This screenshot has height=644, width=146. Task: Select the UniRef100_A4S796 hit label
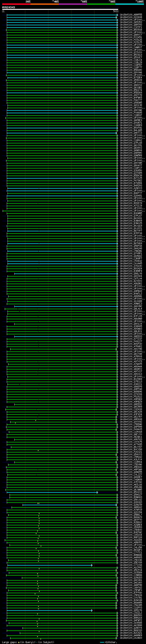[131, 349]
